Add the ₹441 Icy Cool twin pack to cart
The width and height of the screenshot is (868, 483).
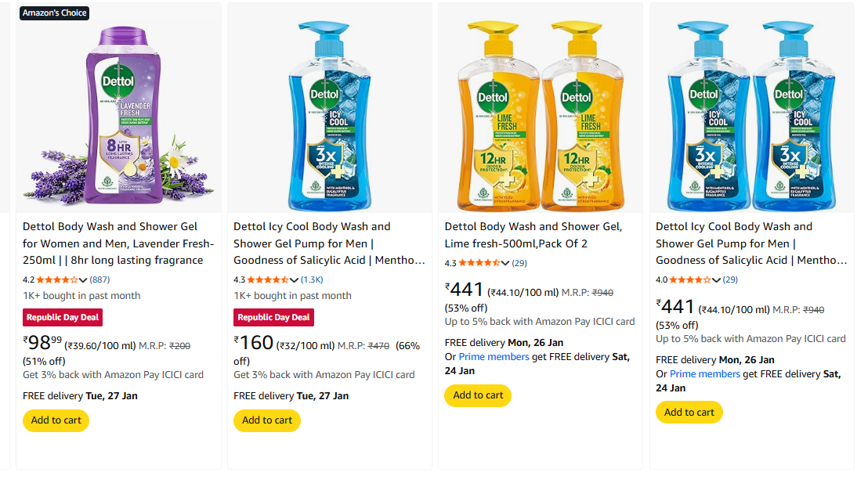point(689,413)
